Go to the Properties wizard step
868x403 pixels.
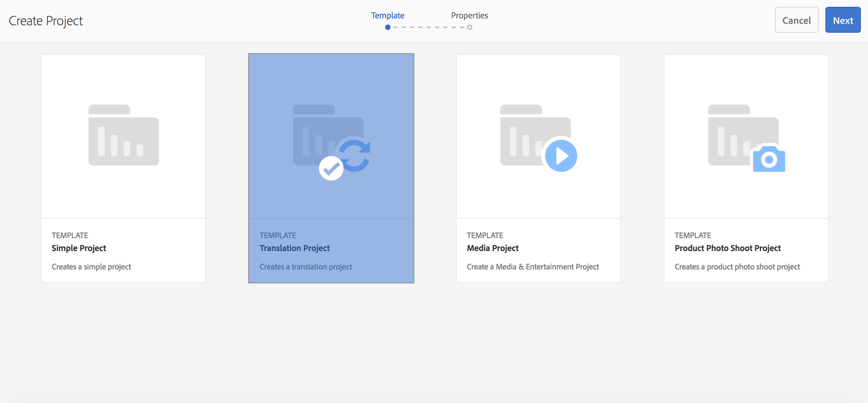(469, 15)
